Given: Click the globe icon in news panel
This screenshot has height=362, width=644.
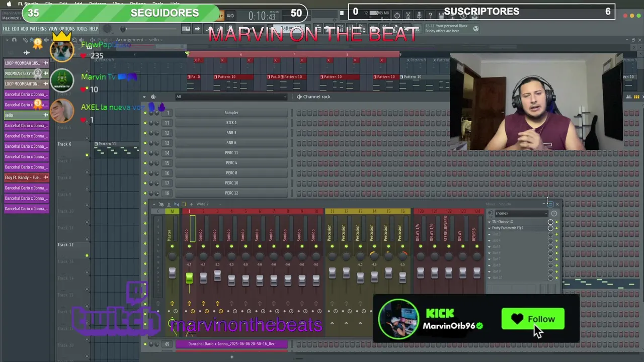Looking at the screenshot, I should click(x=476, y=29).
